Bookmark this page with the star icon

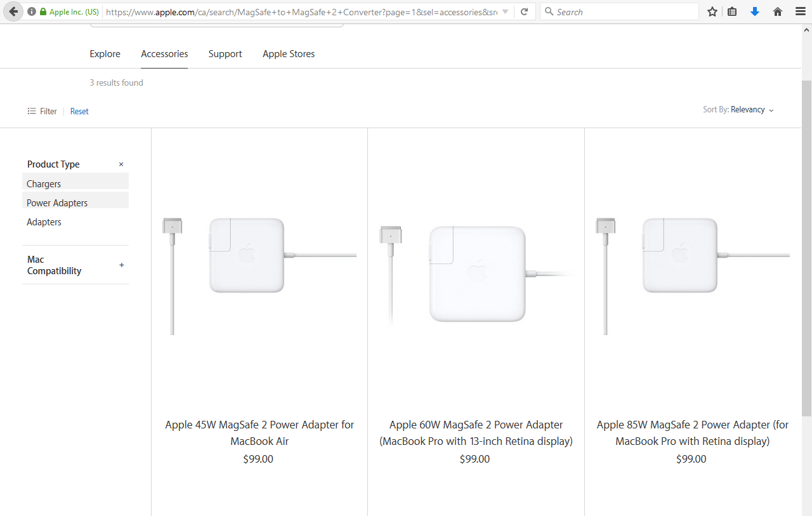click(712, 12)
